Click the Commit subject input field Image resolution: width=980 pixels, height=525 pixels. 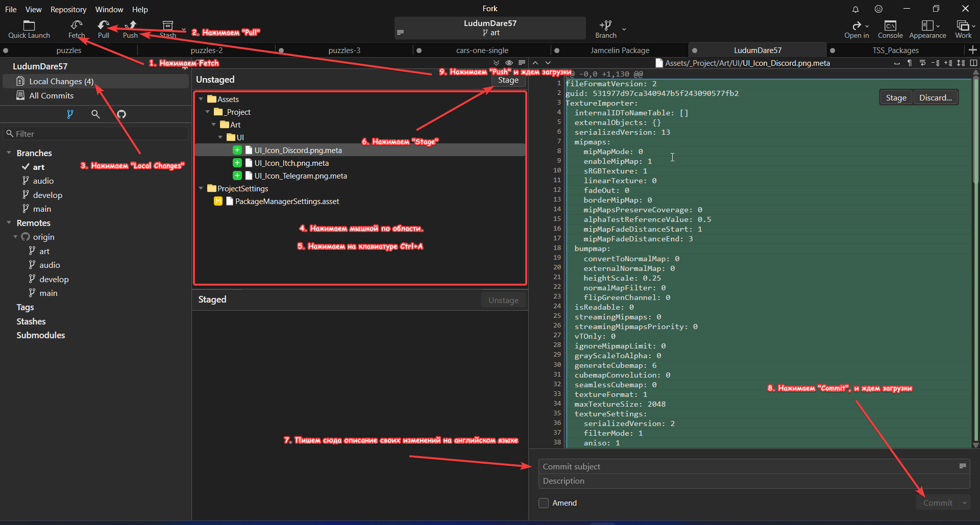tap(748, 467)
